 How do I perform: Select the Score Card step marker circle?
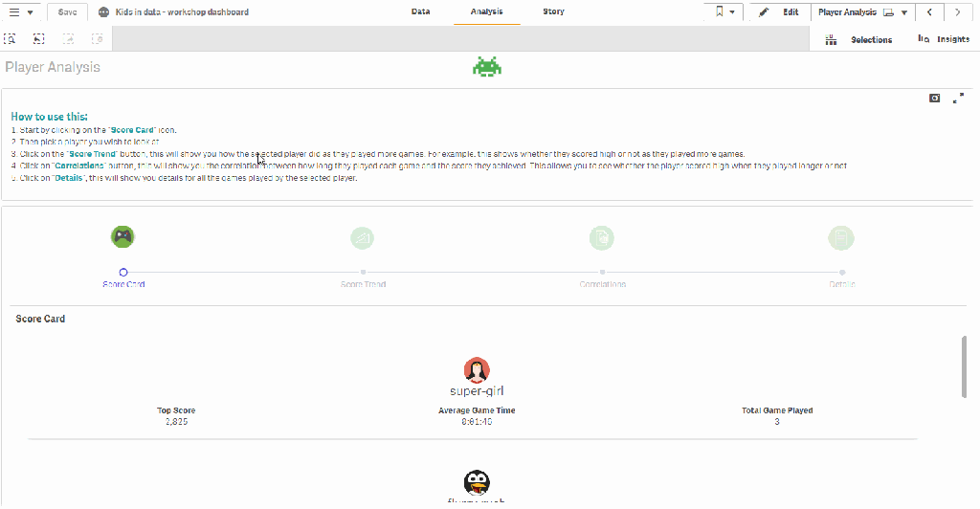point(123,273)
